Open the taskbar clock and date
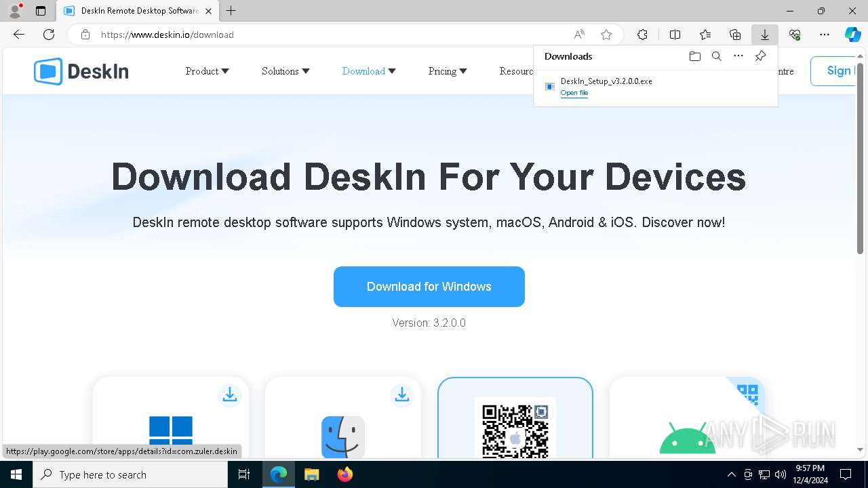 click(x=810, y=474)
